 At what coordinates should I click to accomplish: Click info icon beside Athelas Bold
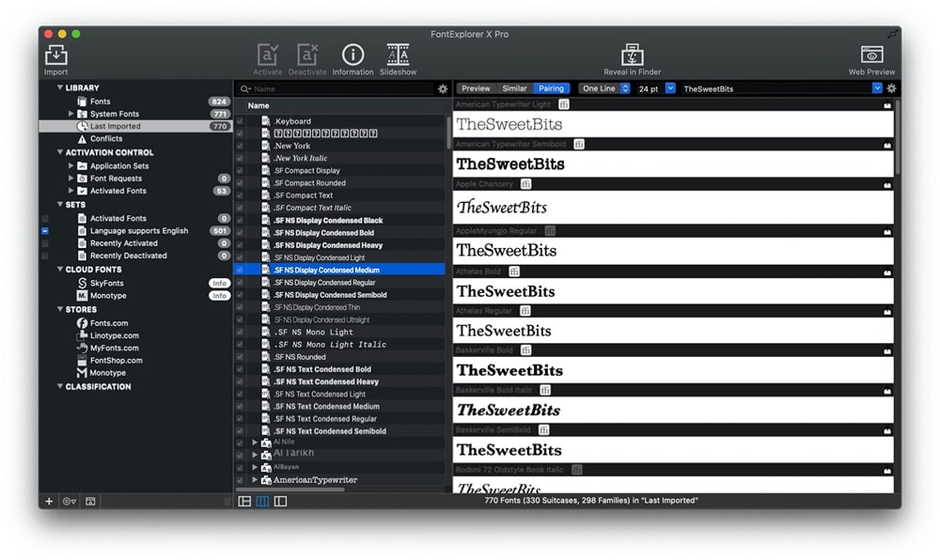(514, 272)
